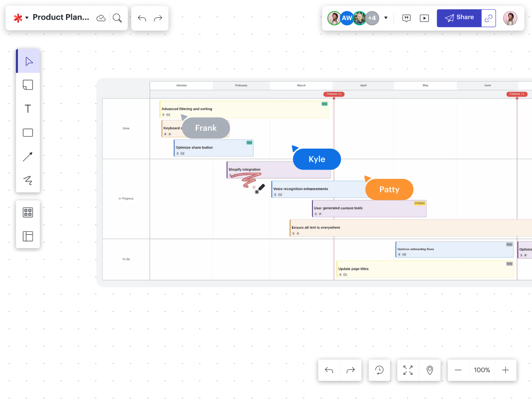The image size is (532, 399).
Task: Start presentation mode play button
Action: 425,18
